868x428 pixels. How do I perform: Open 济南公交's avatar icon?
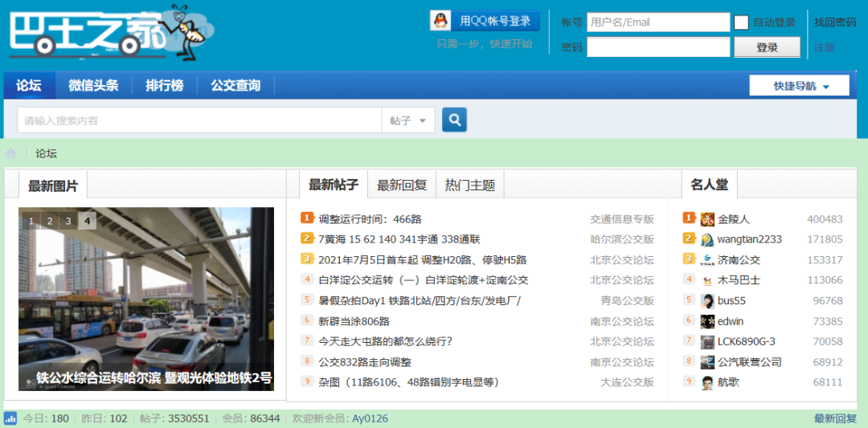[707, 260]
